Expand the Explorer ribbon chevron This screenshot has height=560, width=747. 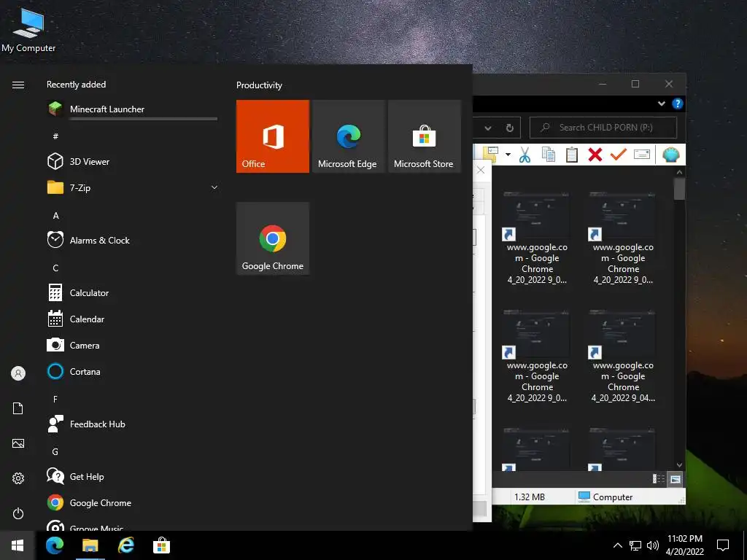tap(661, 104)
